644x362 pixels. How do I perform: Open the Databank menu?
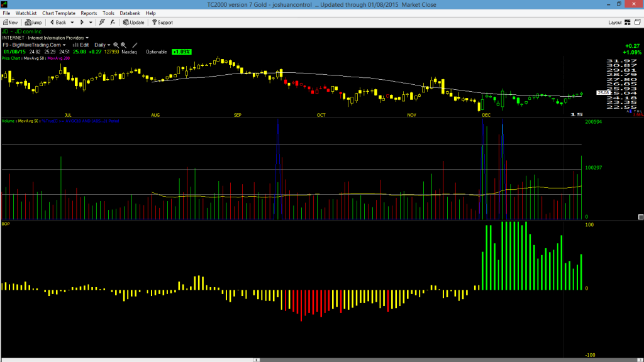[x=130, y=13]
